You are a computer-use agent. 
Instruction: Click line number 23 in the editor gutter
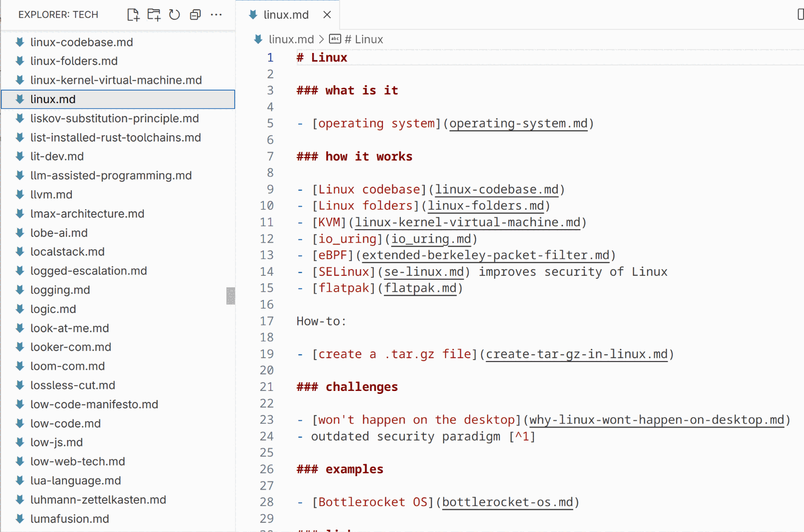(266, 419)
